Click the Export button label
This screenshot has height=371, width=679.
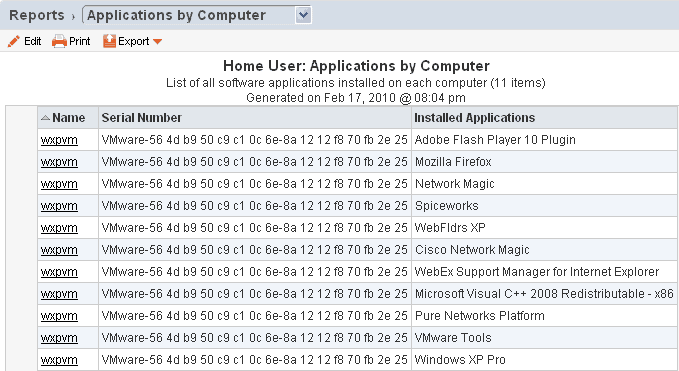(133, 42)
